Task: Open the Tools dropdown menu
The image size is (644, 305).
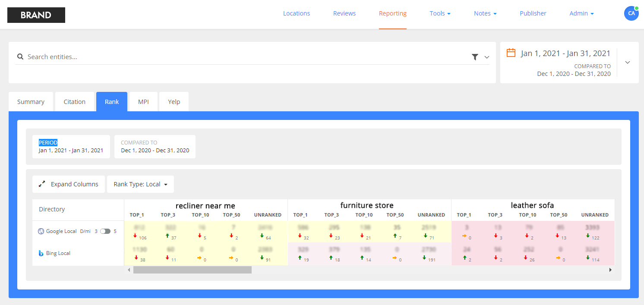Action: tap(440, 13)
